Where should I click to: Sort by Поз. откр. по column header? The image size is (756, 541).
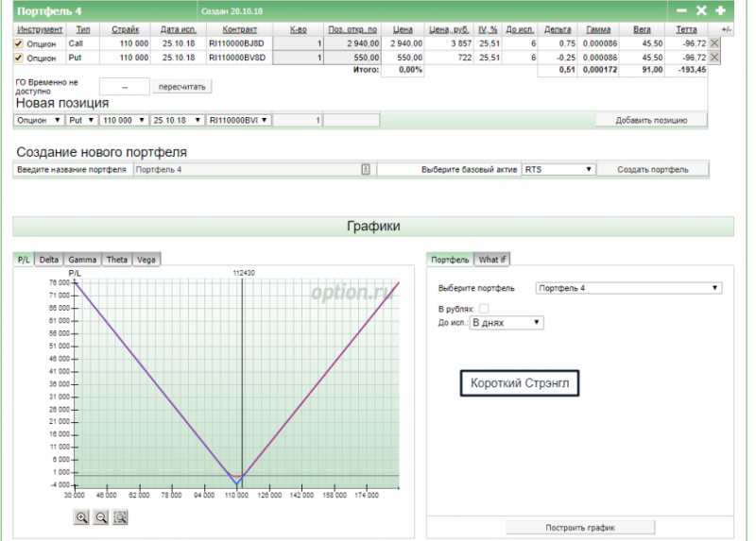352,29
